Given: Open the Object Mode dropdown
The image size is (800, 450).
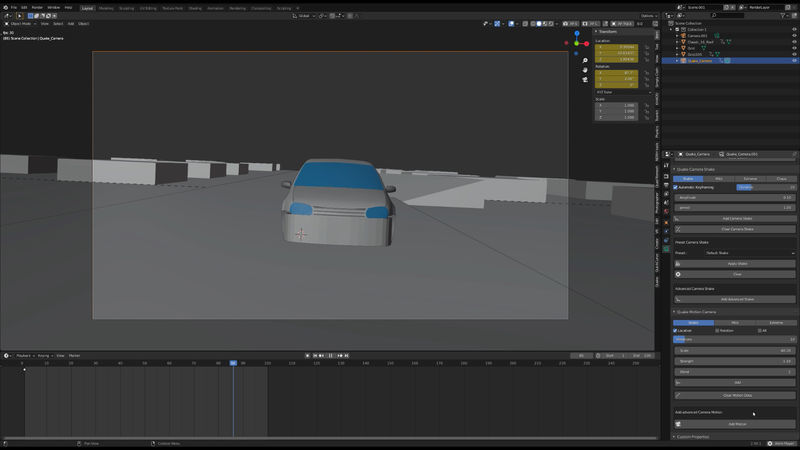Looking at the screenshot, I should (20, 23).
